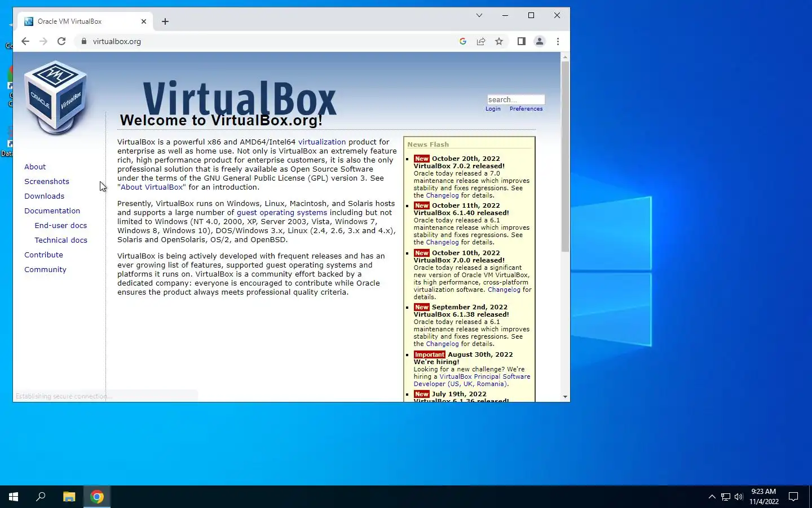Click the browser back arrow
The image size is (812, 508).
point(25,41)
